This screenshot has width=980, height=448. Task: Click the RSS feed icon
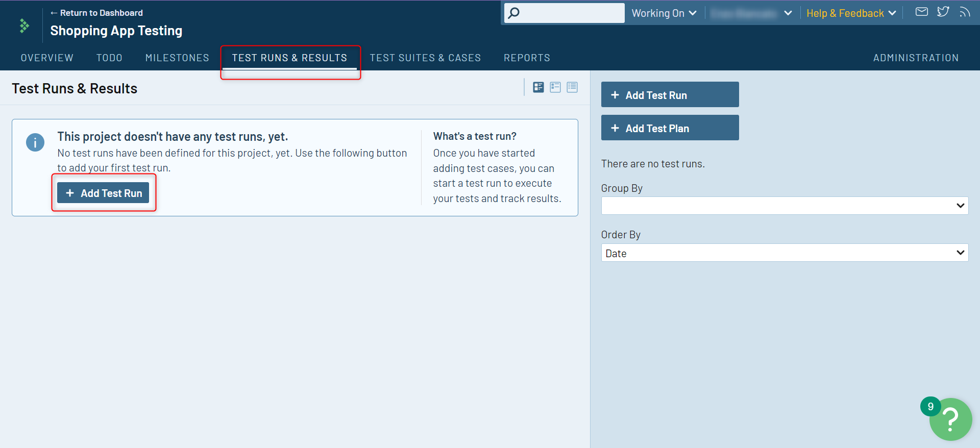click(x=964, y=12)
